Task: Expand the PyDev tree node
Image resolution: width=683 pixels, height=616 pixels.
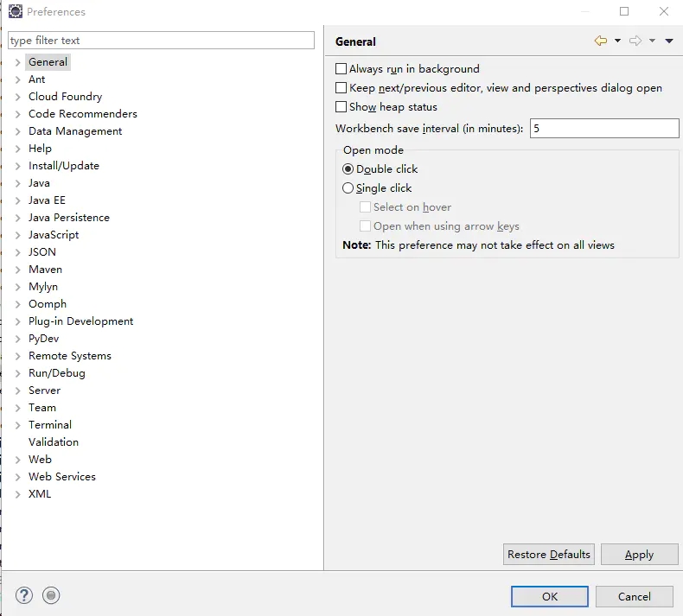Action: tap(17, 339)
